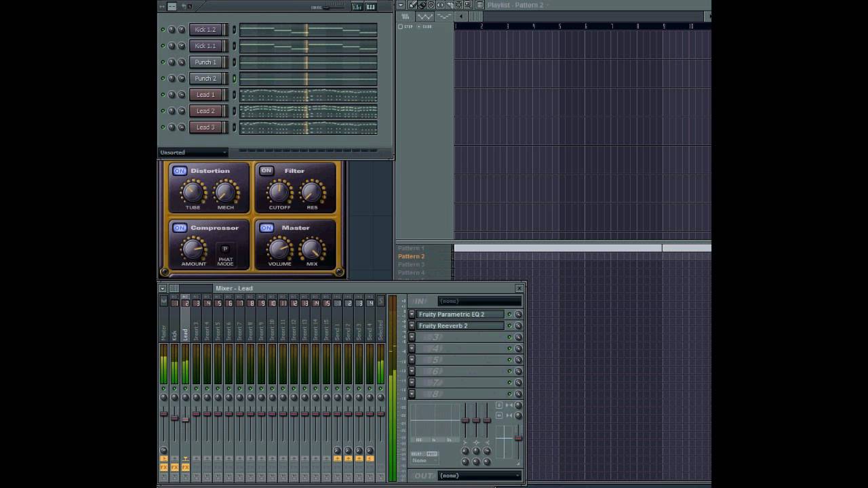Switch to the dashed steps view tab in Playlist
Screen dimensions: 868x488
click(x=444, y=16)
